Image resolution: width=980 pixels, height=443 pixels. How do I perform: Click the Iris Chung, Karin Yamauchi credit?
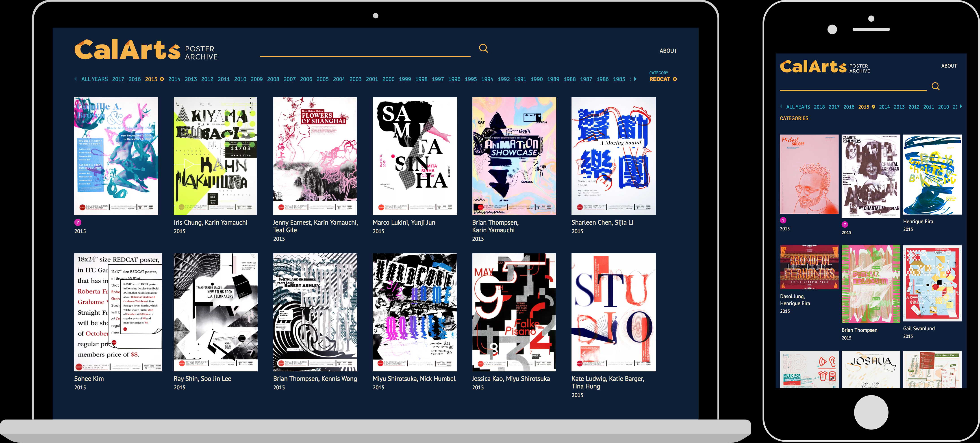pyautogui.click(x=210, y=222)
